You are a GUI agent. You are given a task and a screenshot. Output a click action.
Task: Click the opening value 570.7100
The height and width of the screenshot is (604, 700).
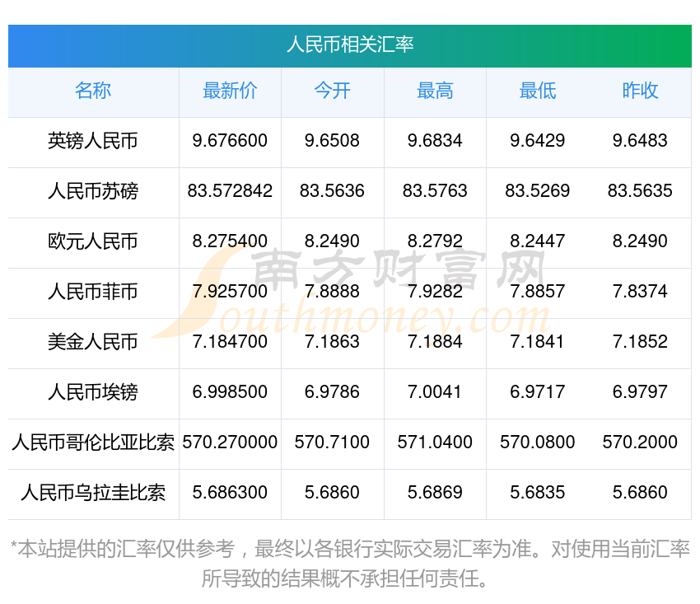click(332, 442)
